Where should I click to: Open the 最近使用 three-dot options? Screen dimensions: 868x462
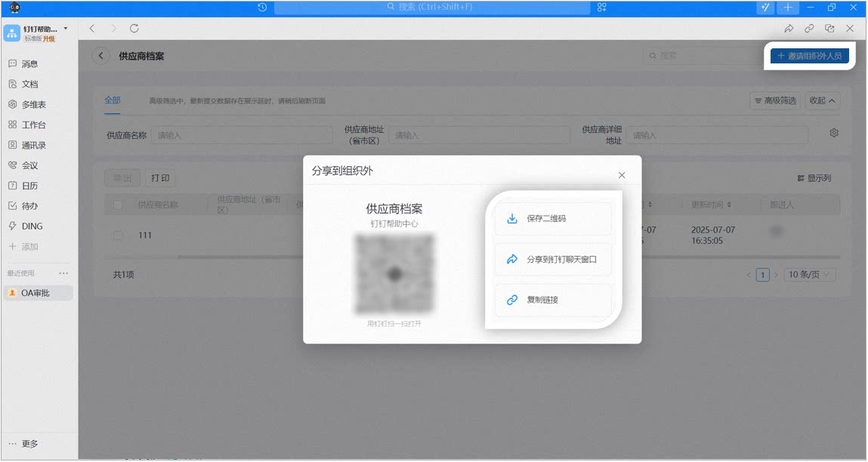click(x=63, y=273)
